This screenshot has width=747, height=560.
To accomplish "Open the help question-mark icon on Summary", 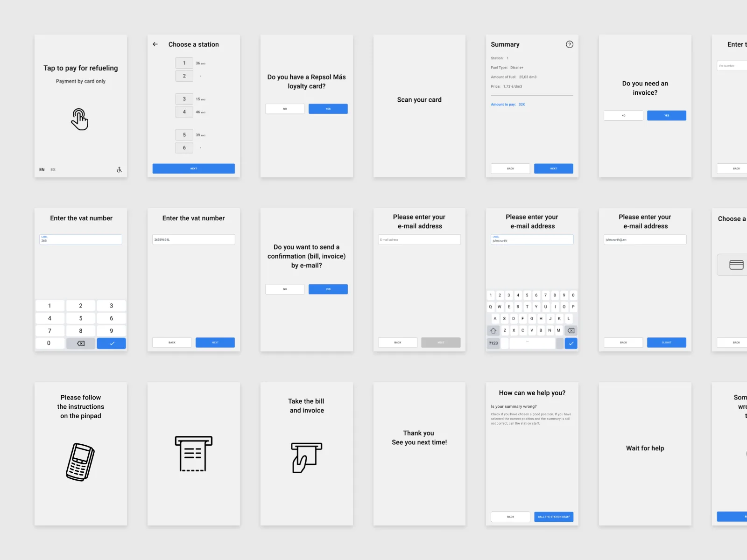I will click(x=570, y=44).
